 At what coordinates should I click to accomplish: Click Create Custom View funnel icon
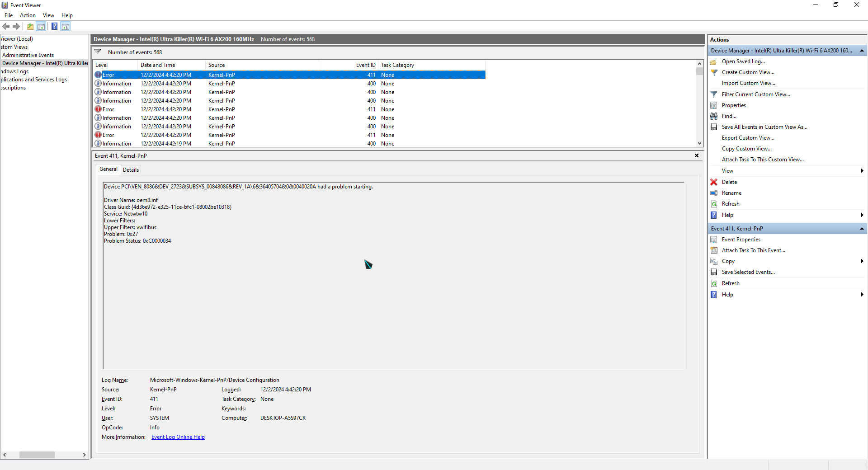(x=714, y=72)
